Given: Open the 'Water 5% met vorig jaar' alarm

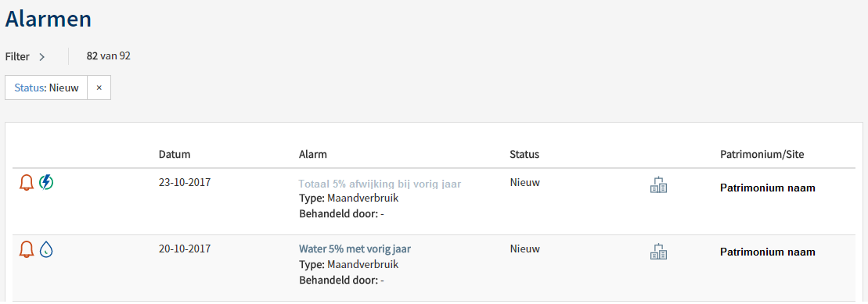Looking at the screenshot, I should pos(355,249).
